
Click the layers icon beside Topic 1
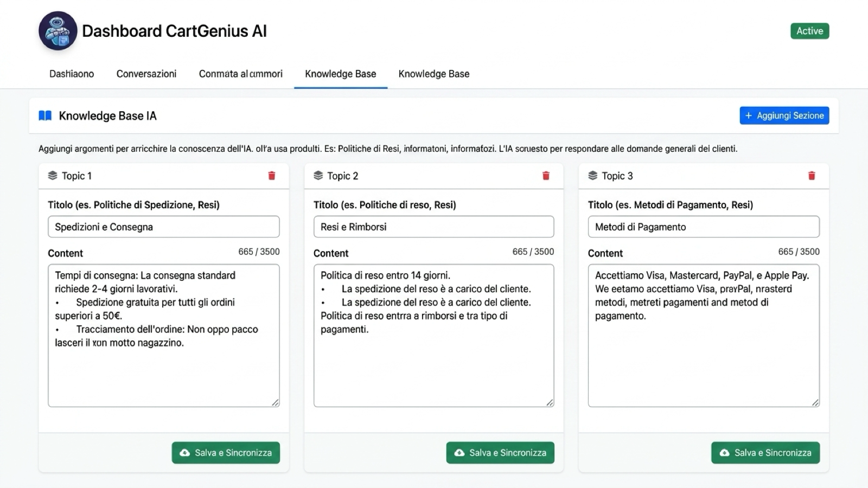tap(53, 176)
